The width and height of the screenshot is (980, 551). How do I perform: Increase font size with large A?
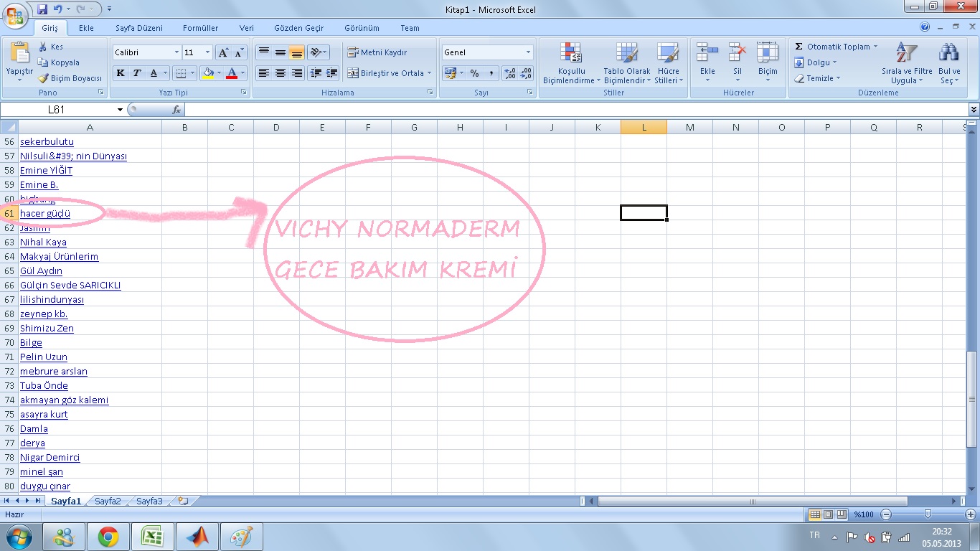pos(224,52)
